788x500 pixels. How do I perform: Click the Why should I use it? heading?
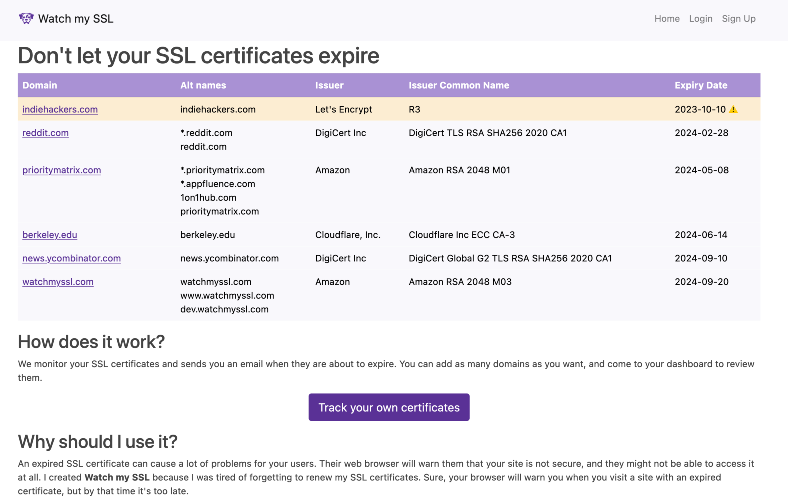[x=97, y=442]
